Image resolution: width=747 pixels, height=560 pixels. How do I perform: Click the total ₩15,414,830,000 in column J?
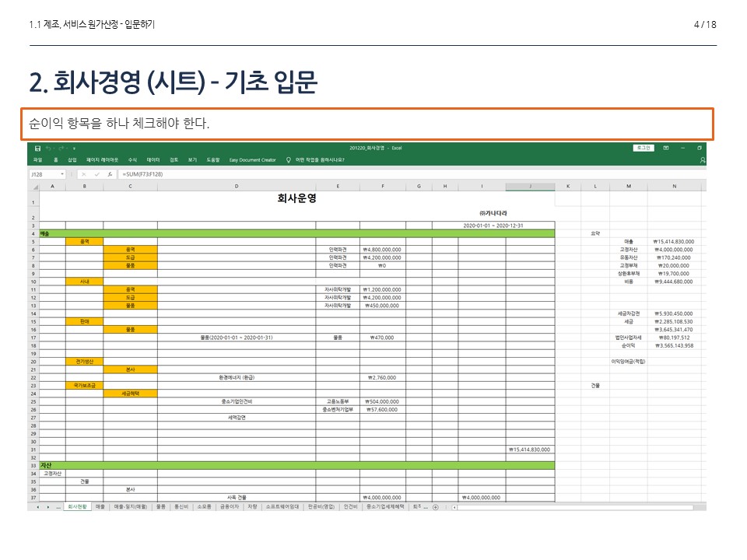coord(530,450)
